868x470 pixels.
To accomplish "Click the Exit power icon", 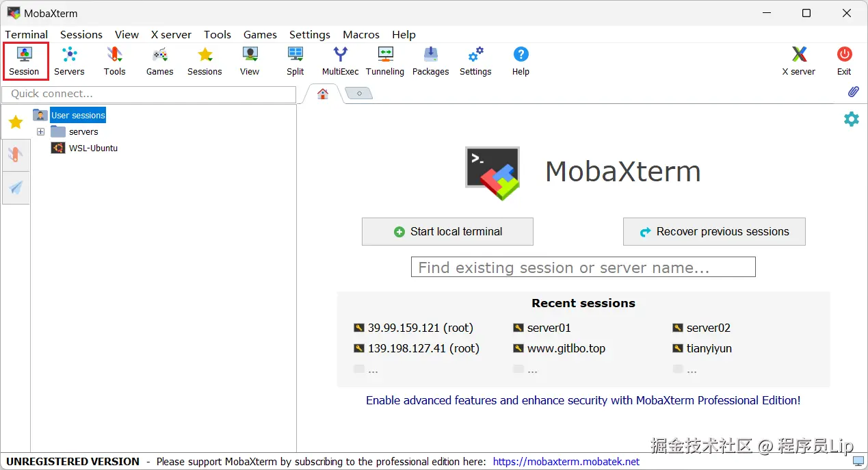I will (844, 61).
